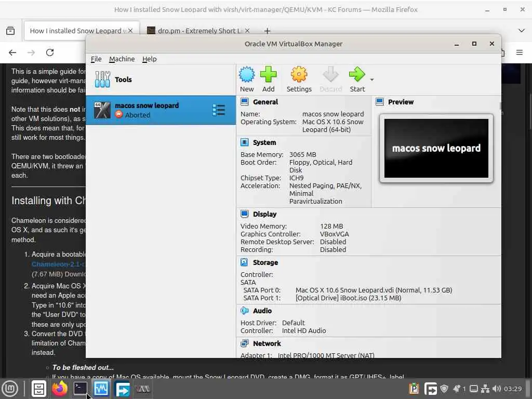Open the Audio settings heading link

point(262,311)
